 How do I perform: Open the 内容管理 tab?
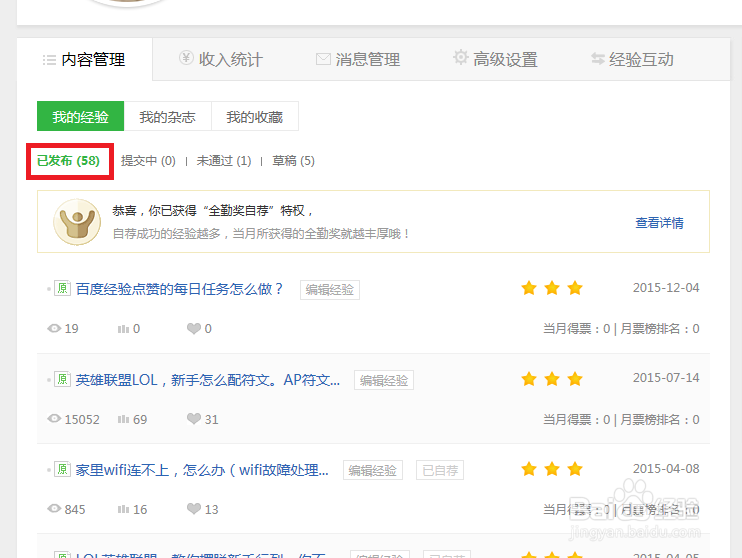point(85,60)
